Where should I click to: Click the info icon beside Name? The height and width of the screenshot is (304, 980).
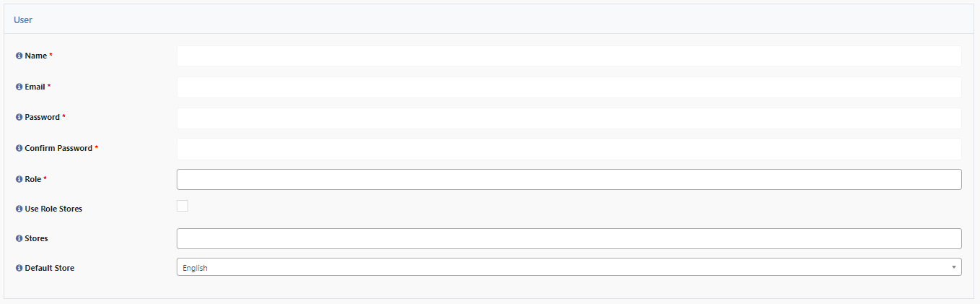pos(19,56)
